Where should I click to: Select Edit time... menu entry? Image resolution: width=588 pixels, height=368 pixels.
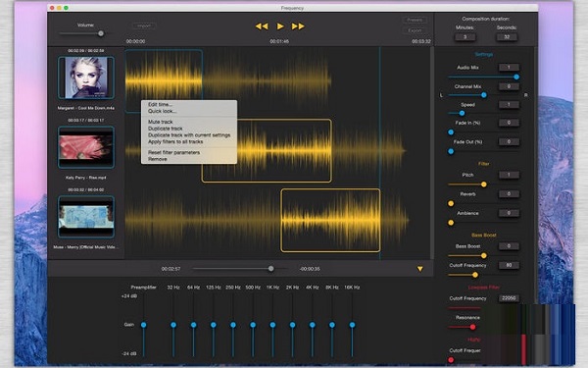(160, 104)
